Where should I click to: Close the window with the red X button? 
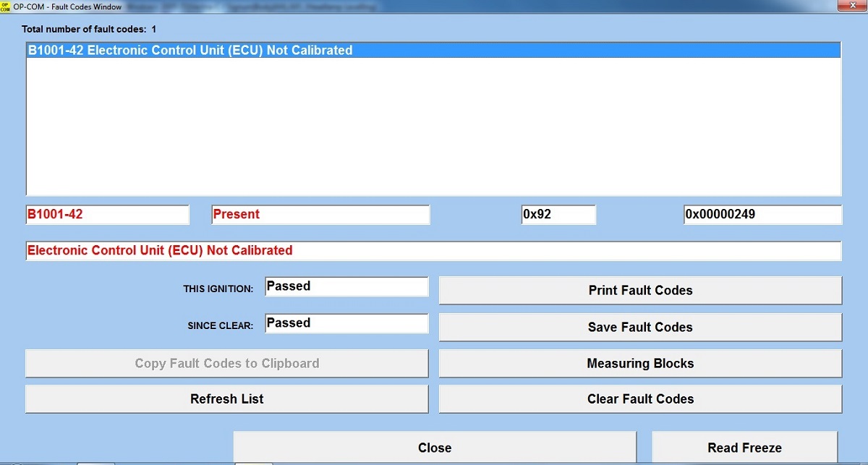tap(847, 6)
